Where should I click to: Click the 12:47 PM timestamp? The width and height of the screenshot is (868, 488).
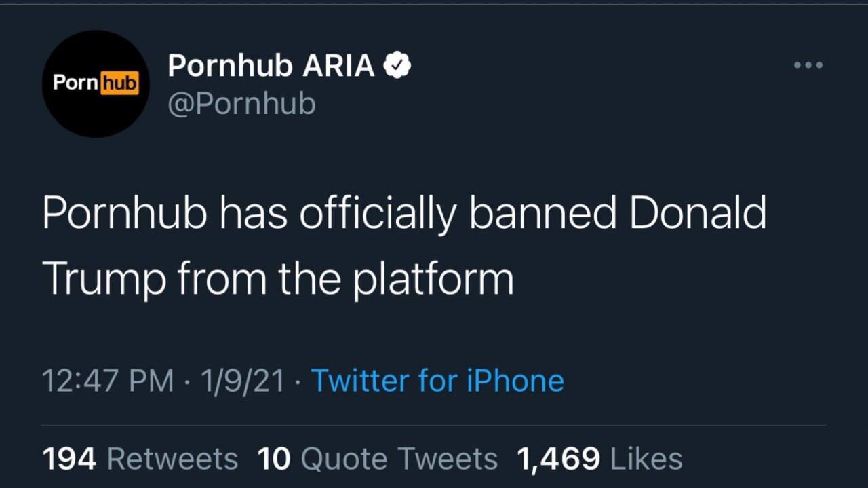pyautogui.click(x=108, y=381)
